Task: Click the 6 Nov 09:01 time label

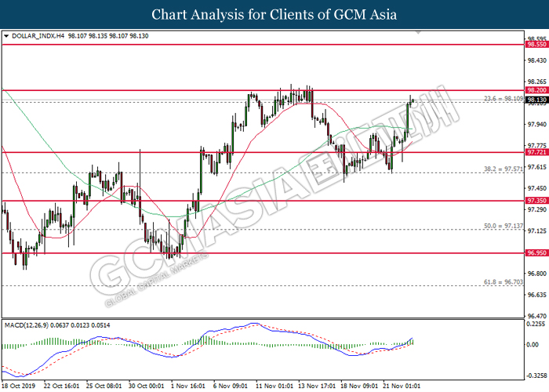Action: point(231,386)
